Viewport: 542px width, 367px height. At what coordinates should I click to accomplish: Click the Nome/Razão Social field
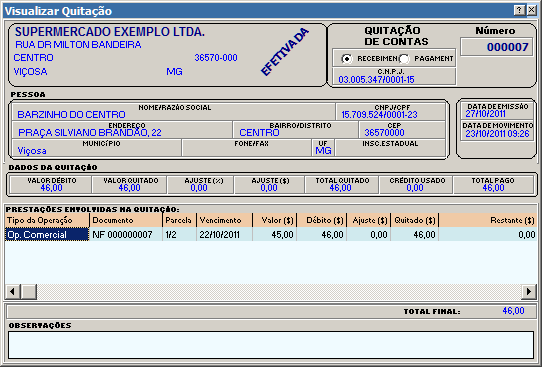click(x=174, y=112)
